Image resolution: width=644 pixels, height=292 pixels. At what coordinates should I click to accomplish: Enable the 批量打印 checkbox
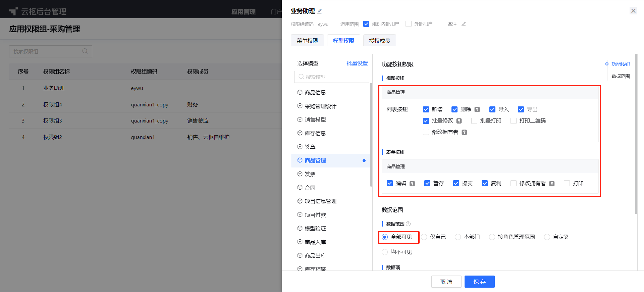(474, 121)
